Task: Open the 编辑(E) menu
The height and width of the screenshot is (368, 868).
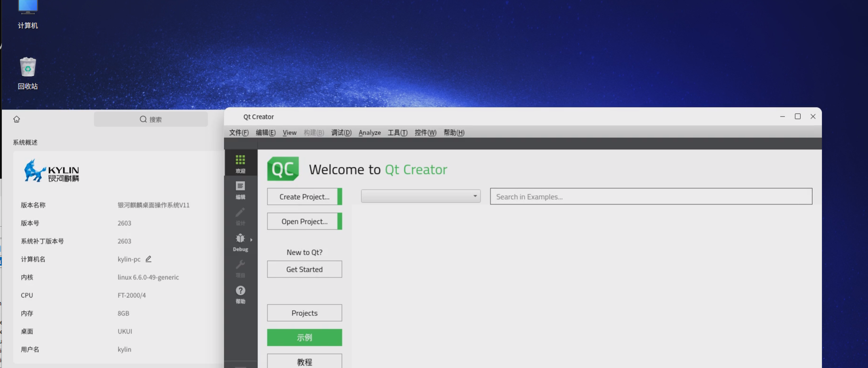Action: click(x=266, y=132)
